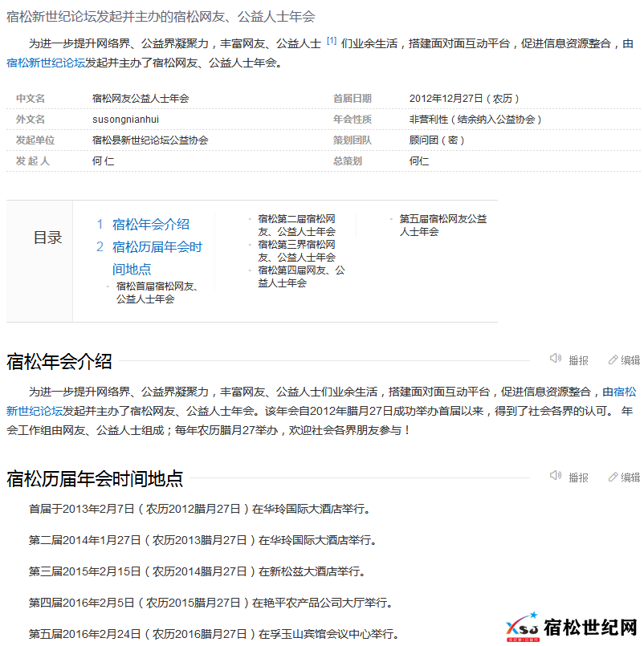
Task: Click the 目录 contents label
Action: [47, 238]
